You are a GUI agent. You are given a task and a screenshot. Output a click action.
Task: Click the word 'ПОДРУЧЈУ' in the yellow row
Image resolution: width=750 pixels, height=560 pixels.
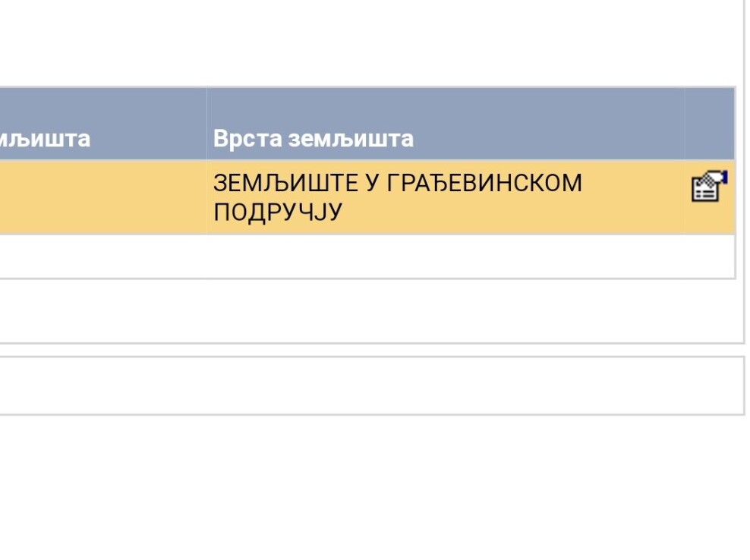coord(277,212)
